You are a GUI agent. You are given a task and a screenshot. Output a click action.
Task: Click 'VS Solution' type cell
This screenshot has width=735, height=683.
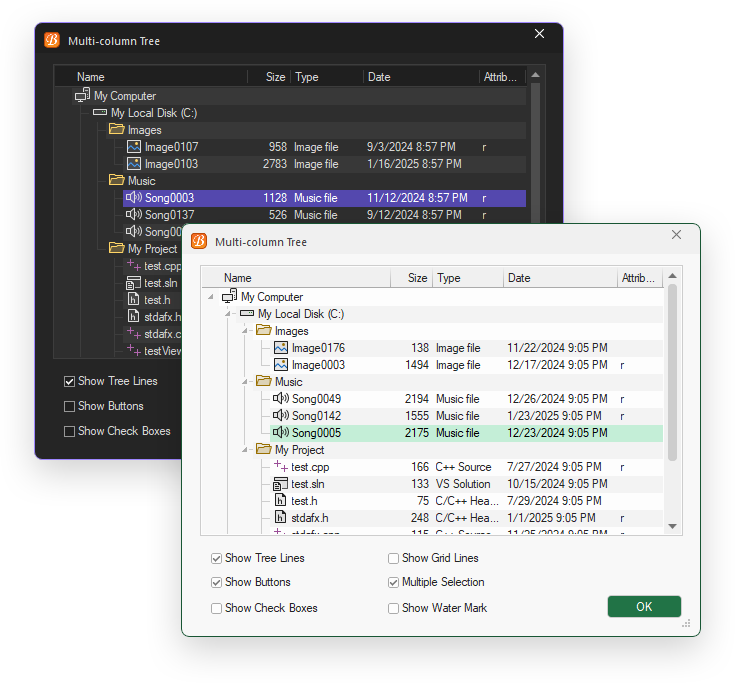click(463, 484)
